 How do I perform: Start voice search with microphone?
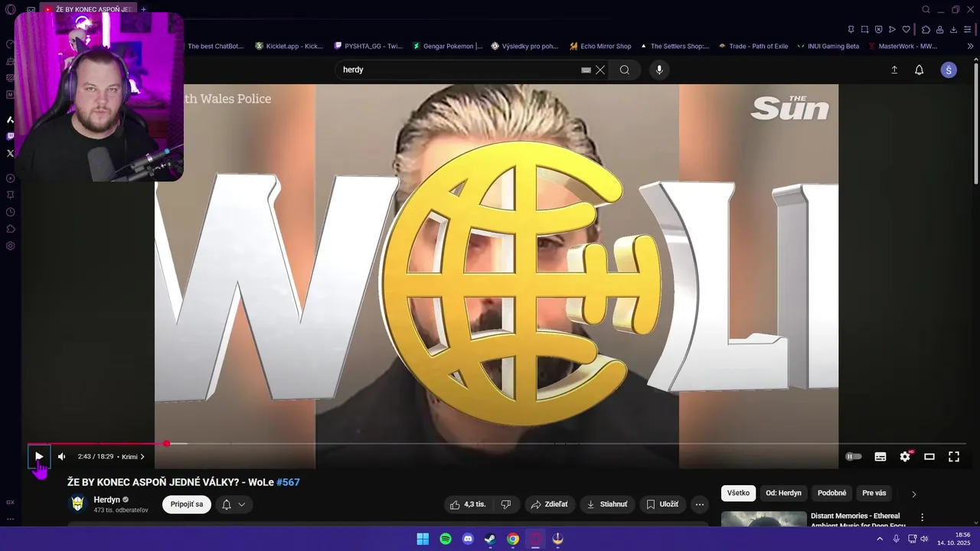click(x=659, y=70)
